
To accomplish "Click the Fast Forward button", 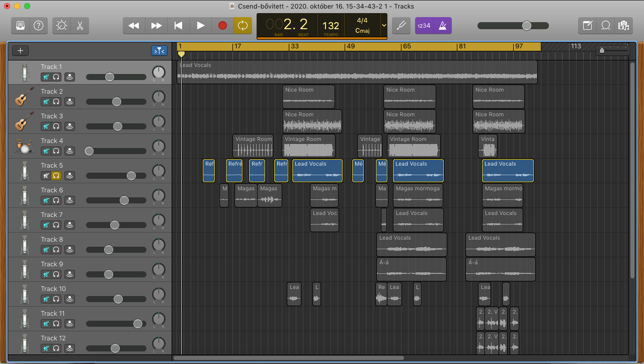I will (x=156, y=25).
